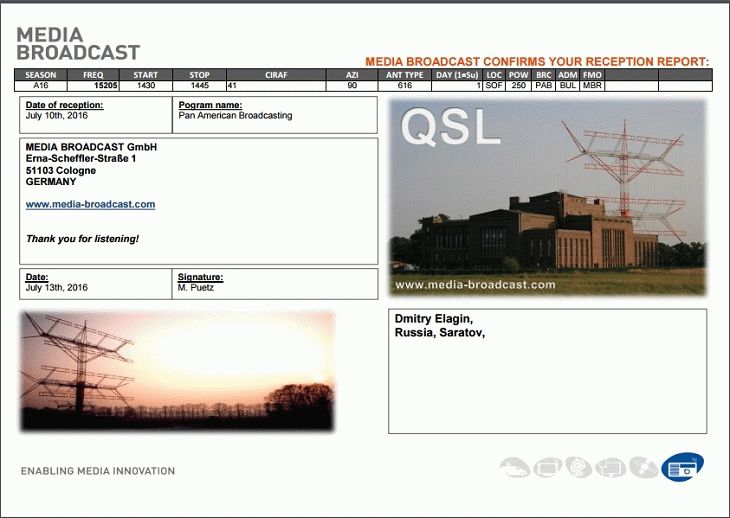Select the POW column header
Screen dimensions: 730x518
click(x=518, y=74)
